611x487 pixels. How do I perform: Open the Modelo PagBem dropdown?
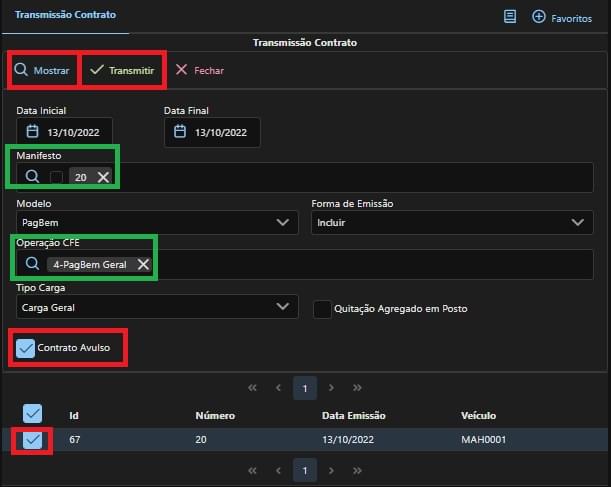157,222
